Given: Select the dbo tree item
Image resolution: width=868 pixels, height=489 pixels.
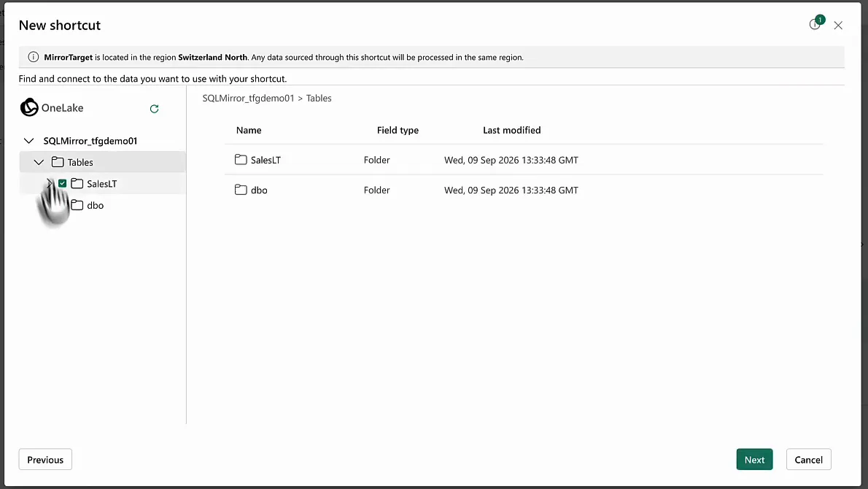Looking at the screenshot, I should (96, 205).
